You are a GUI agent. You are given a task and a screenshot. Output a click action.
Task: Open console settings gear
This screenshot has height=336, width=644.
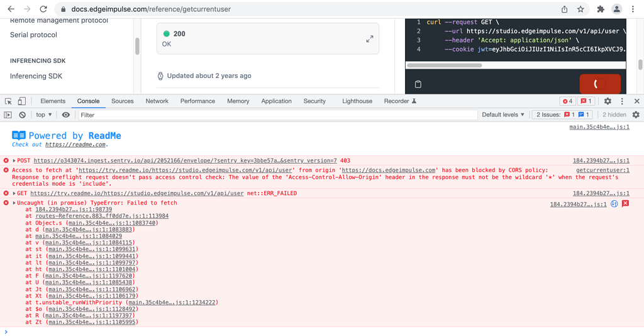[x=636, y=115]
